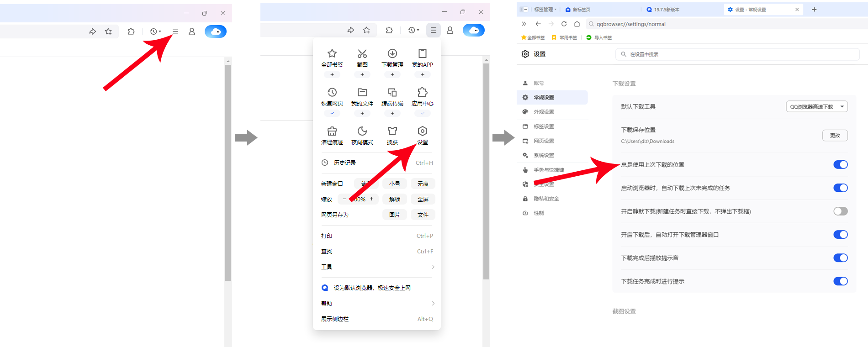Enable 夜间模式 night mode
Screen dimensions: 868x347
(x=362, y=136)
